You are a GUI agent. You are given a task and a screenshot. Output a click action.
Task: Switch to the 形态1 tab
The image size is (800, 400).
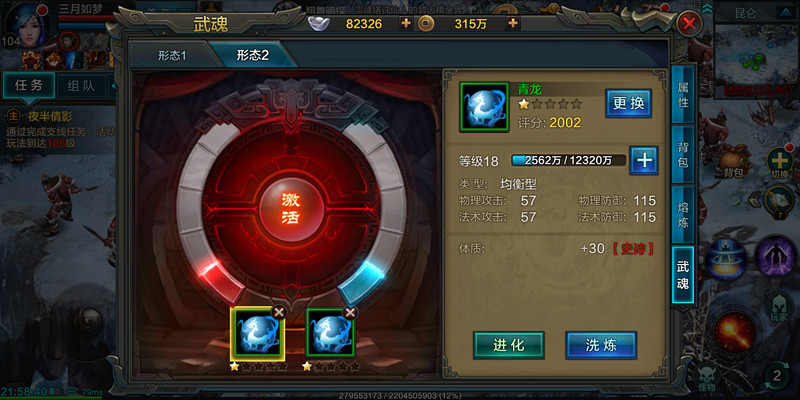click(x=171, y=55)
